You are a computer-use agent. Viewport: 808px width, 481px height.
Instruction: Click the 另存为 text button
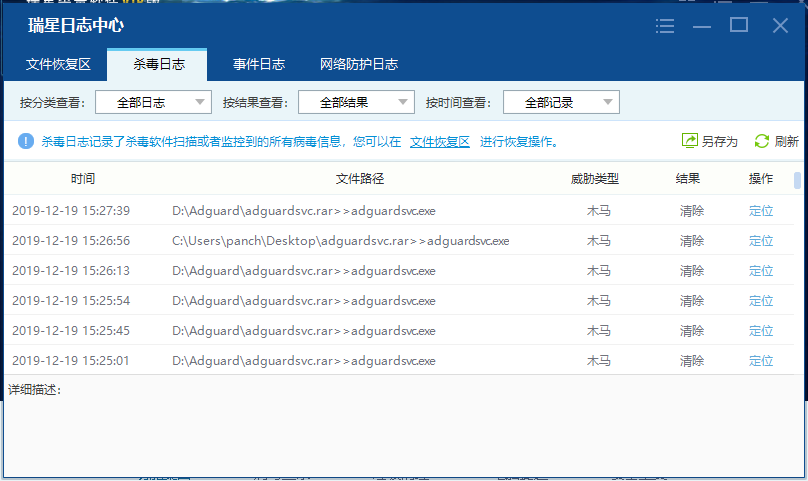pyautogui.click(x=719, y=142)
